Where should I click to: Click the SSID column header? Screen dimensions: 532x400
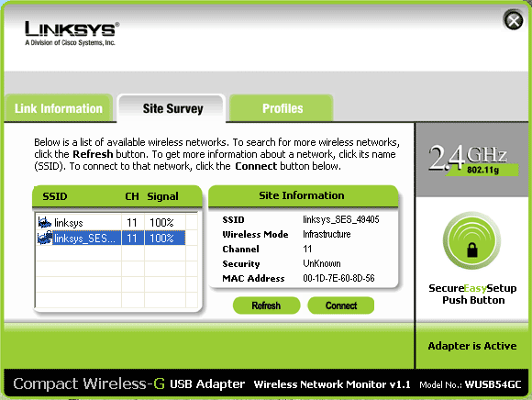click(x=55, y=196)
